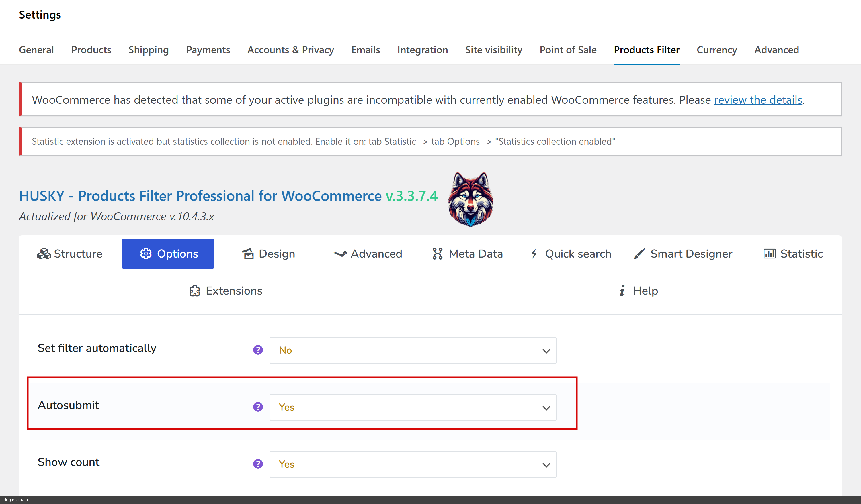861x504 pixels.
Task: Click the Meta Data branch icon
Action: click(x=437, y=254)
